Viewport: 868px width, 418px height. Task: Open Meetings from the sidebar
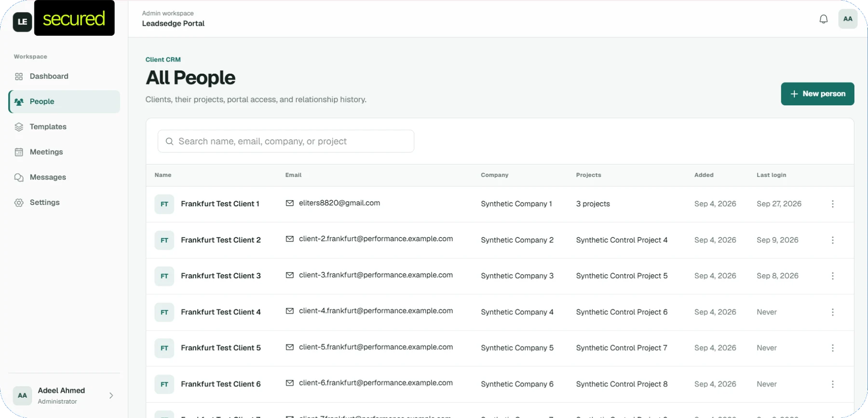point(64,152)
